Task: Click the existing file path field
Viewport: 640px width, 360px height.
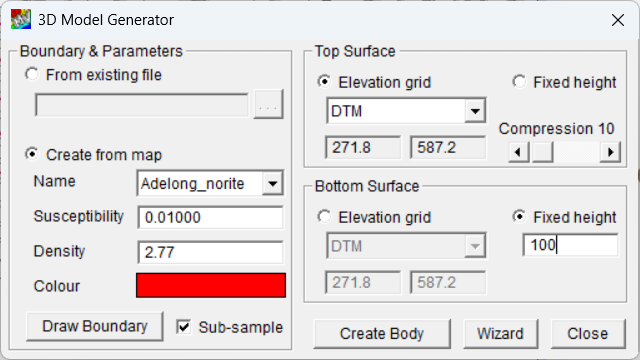Action: point(142,105)
